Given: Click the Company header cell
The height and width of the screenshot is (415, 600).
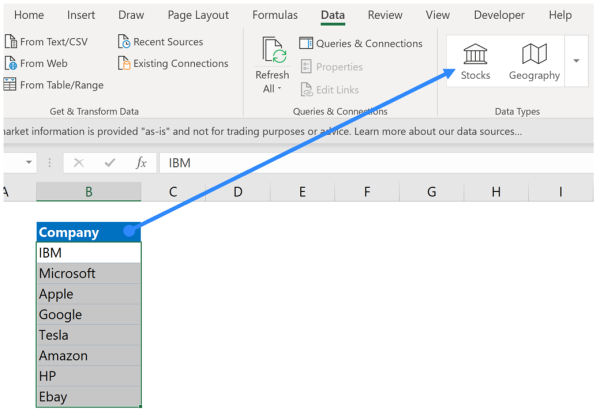Looking at the screenshot, I should [89, 232].
